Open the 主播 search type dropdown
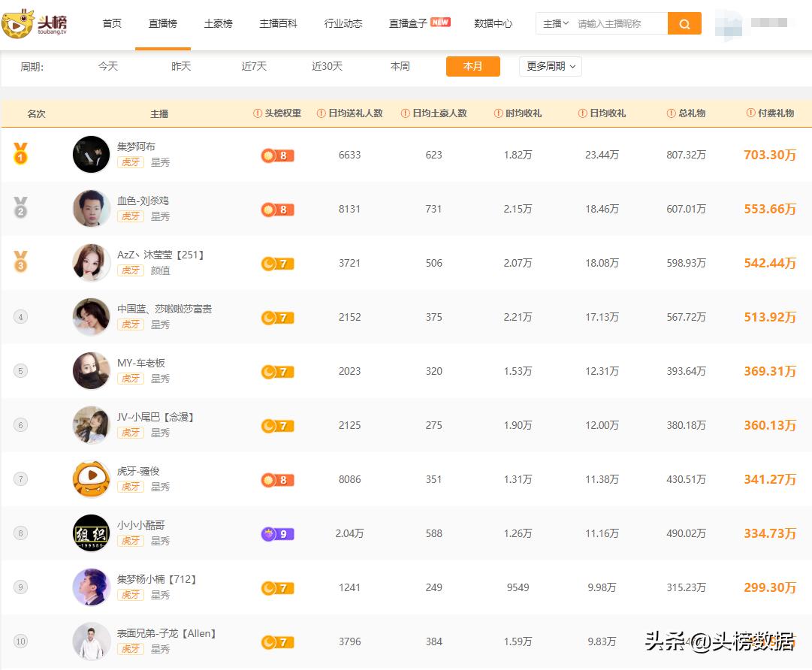The height and width of the screenshot is (670, 812). pyautogui.click(x=556, y=24)
